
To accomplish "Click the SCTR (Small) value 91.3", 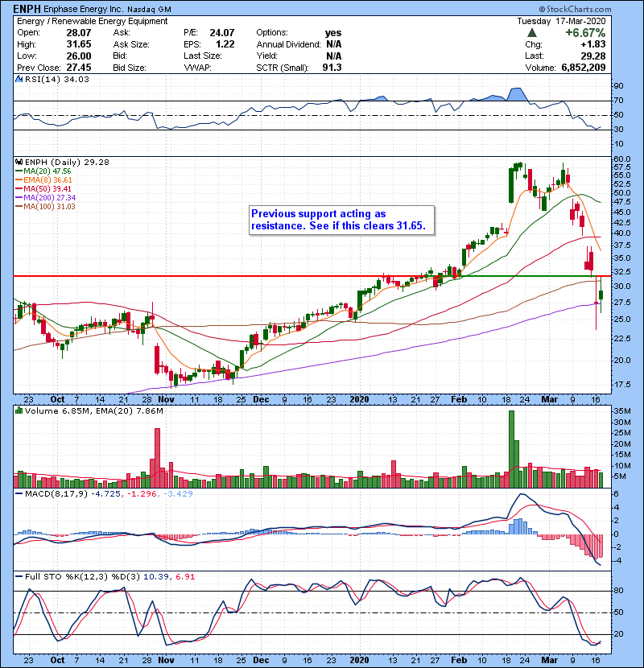I will 332,68.
